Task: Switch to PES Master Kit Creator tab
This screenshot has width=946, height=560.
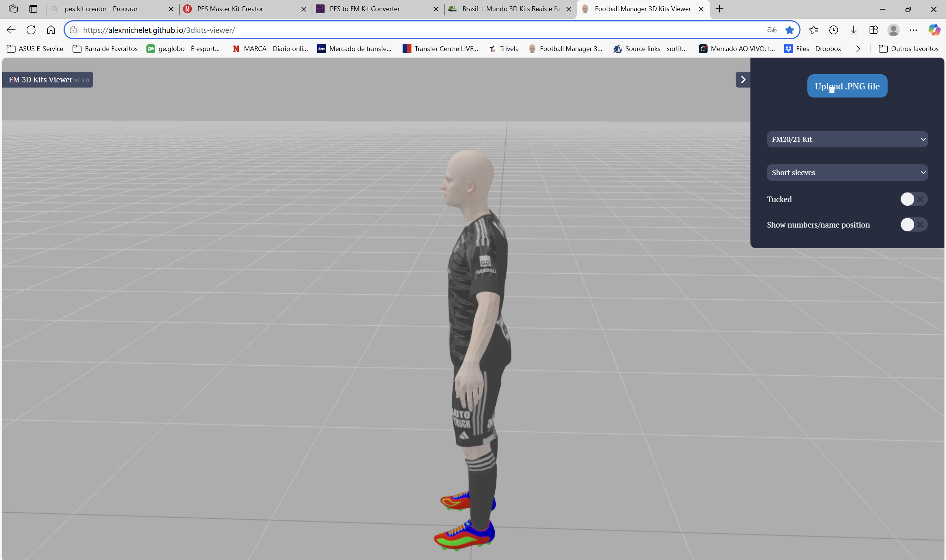Action: tap(230, 8)
